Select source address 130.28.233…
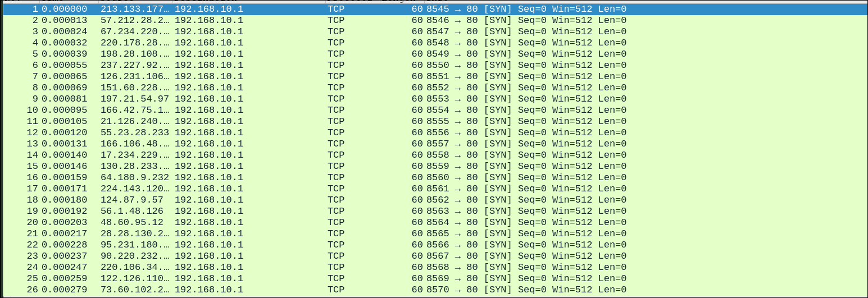Viewport: 868px width, 298px height. [x=135, y=166]
